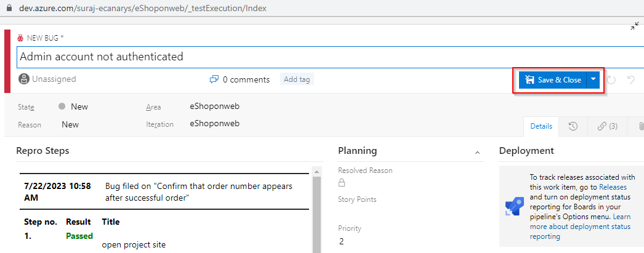Select the Iteration field value eShoponweb
The image size is (644, 253).
tap(215, 124)
